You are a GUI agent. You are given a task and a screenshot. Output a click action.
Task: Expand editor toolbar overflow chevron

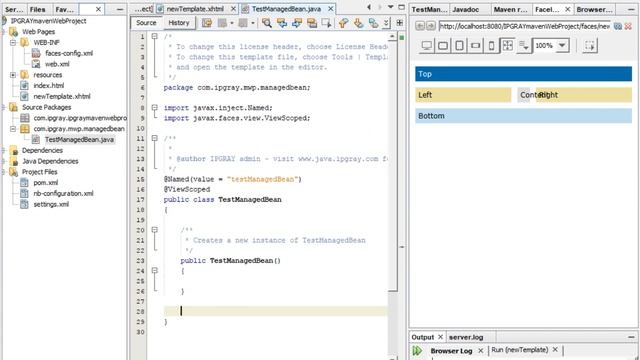[x=386, y=23]
